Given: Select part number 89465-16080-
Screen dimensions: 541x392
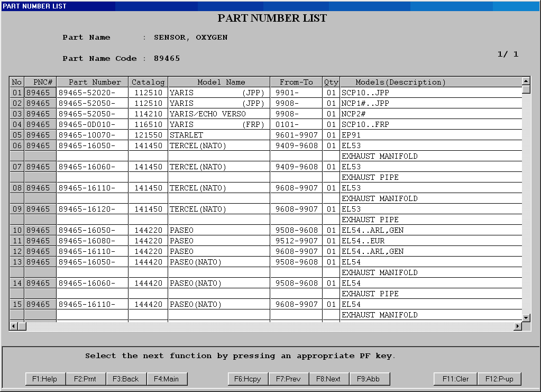Looking at the screenshot, I should point(93,241).
